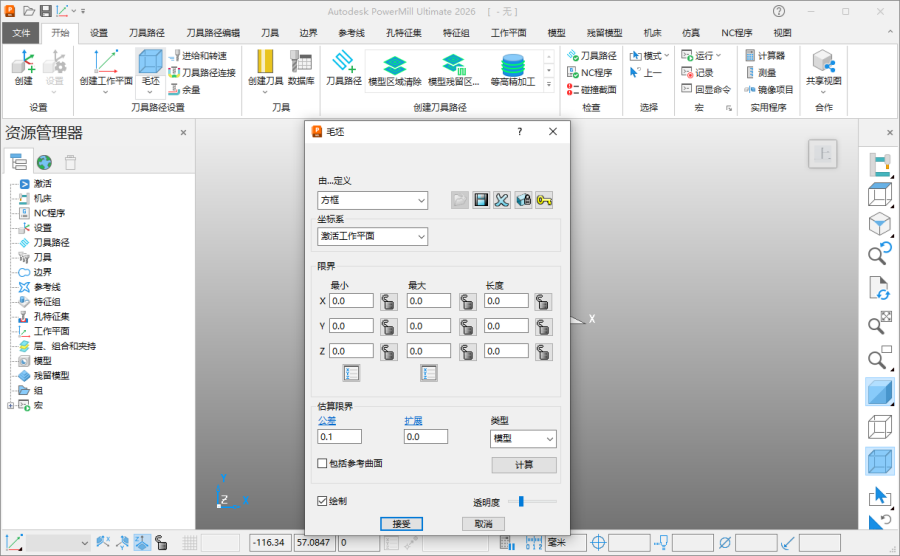
Task: Switch to 刀具路径编辑 ribbon tab
Action: tap(213, 33)
